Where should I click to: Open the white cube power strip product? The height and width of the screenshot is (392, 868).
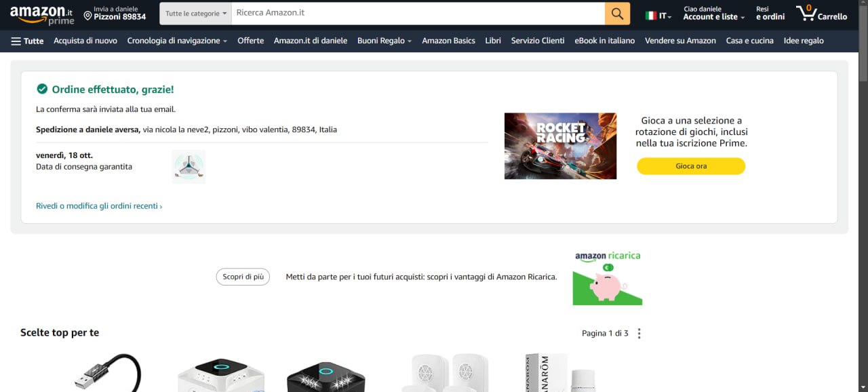[220, 374]
